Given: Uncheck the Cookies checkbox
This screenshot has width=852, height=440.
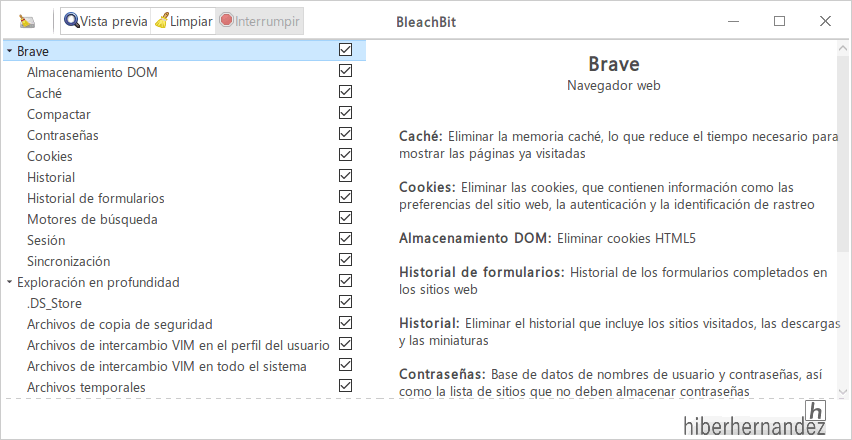Looking at the screenshot, I should click(345, 155).
